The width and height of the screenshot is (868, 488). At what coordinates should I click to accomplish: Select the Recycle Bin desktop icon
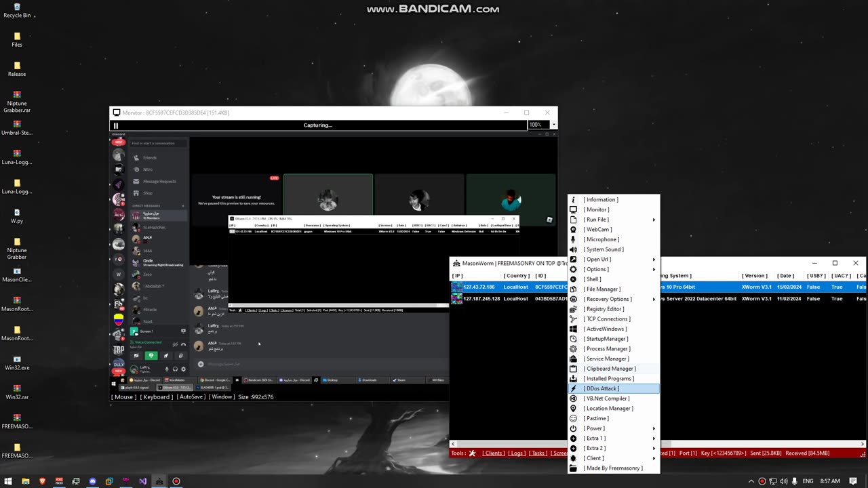[x=17, y=11]
